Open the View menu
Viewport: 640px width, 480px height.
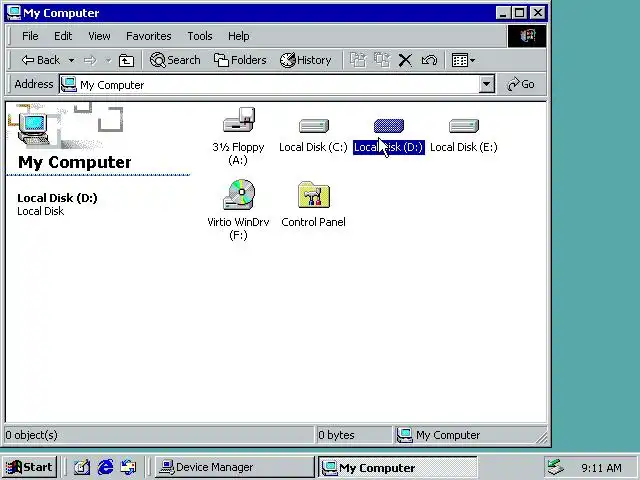(x=99, y=36)
